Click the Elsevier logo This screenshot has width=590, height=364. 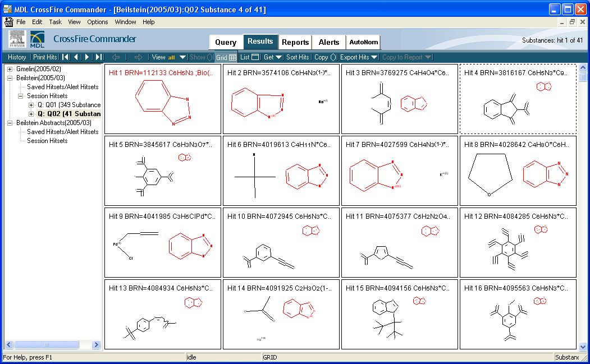17,39
